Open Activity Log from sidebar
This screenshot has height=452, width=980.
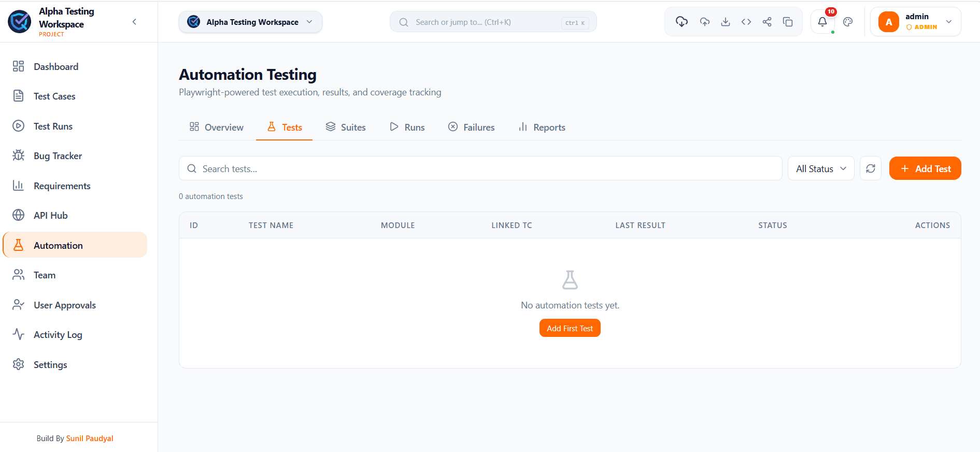(75, 334)
